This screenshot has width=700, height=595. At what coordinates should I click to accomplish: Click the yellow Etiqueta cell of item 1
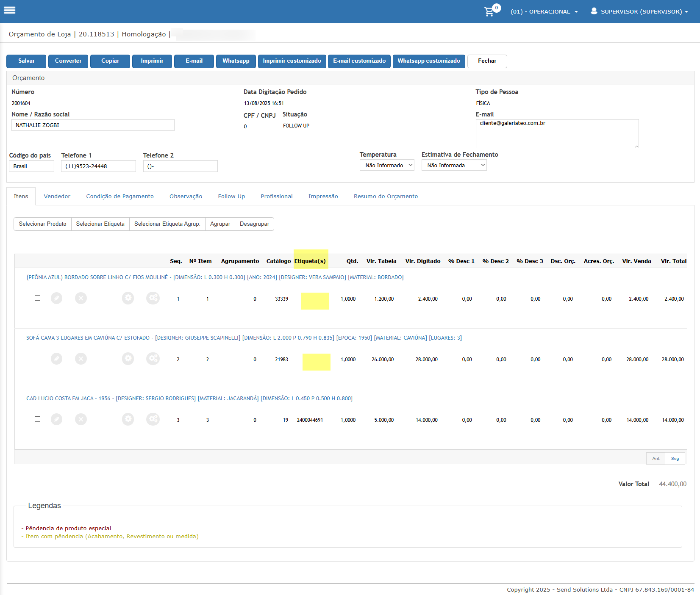[x=315, y=301]
